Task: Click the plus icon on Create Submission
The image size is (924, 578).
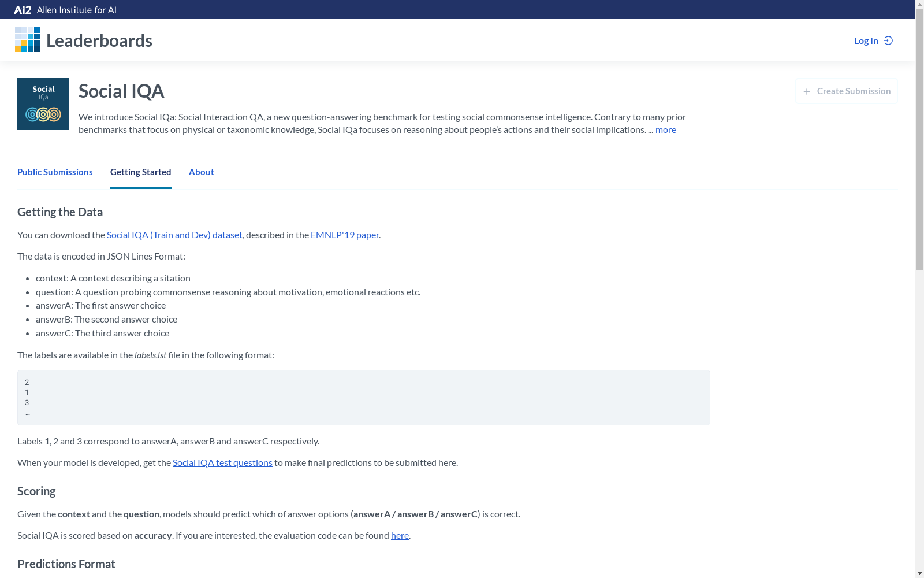Action: tap(807, 91)
